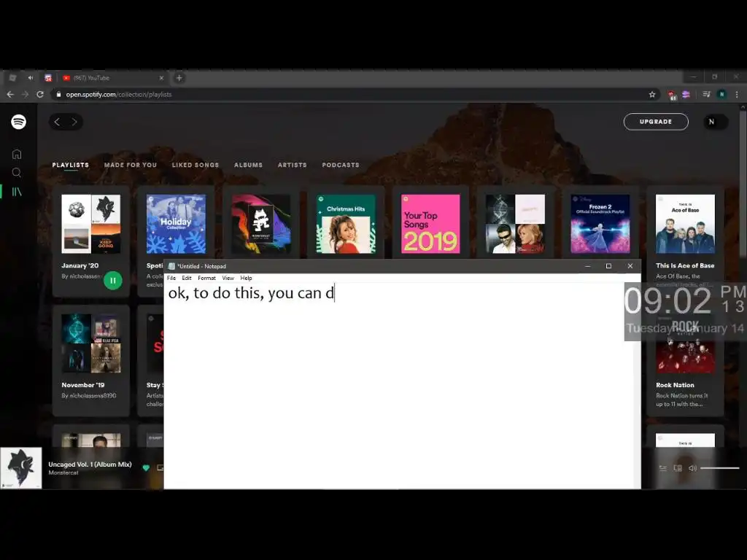Open the red Chrome extension icon with badge

click(672, 95)
